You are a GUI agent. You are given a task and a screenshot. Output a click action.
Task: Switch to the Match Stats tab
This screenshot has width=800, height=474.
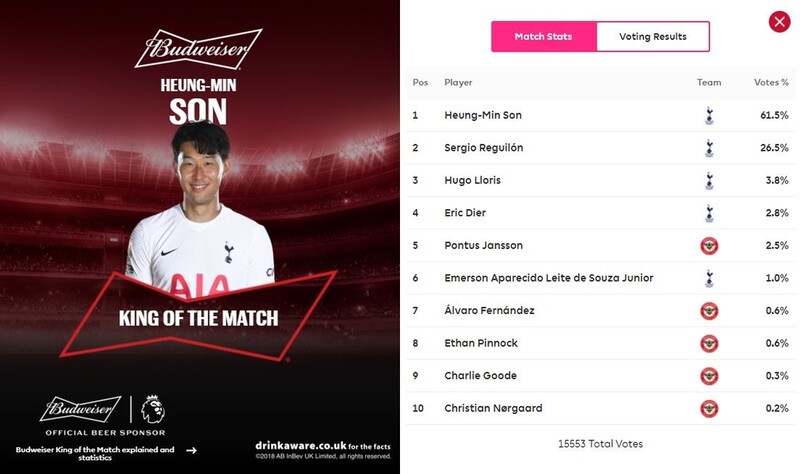coord(543,37)
